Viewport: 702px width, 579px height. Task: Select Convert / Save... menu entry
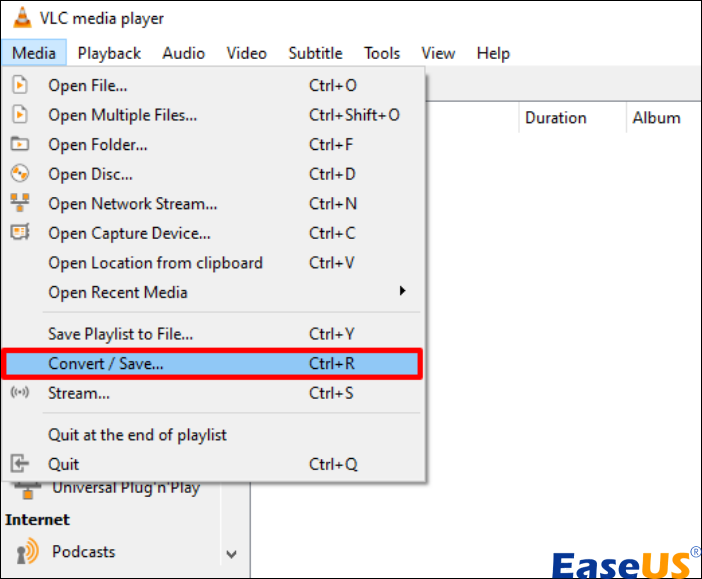[x=213, y=363]
